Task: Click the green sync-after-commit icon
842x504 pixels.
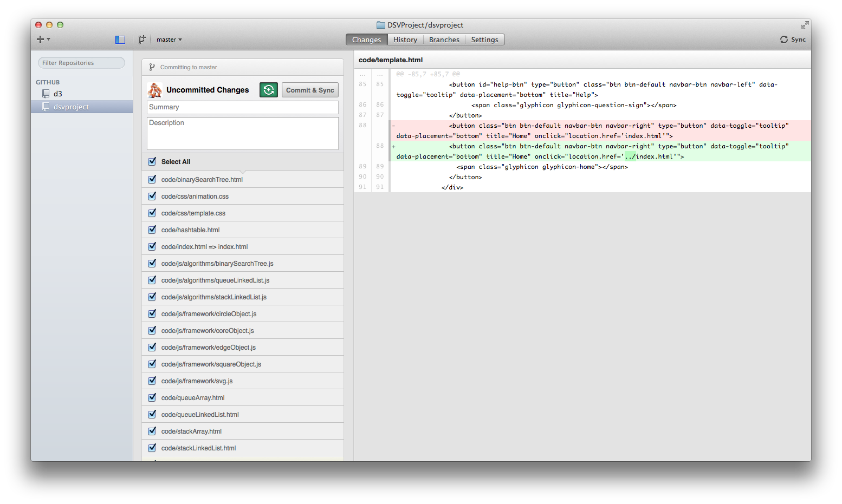Action: (269, 90)
